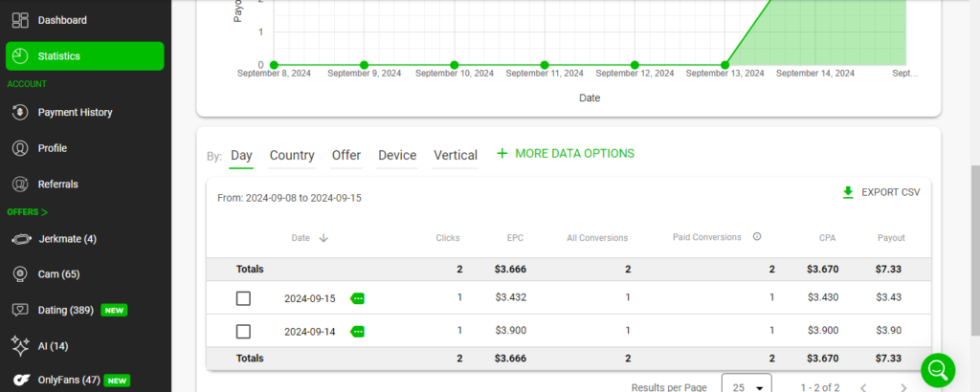The height and width of the screenshot is (392, 980).
Task: Tick the checkbox for 2024-09-14 row
Action: (243, 332)
